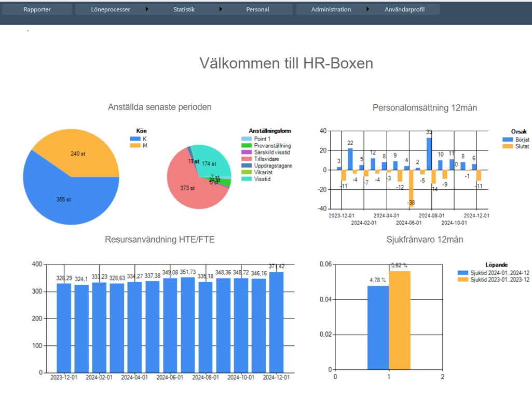Click the Sjukfrånvaro 12mån chart title

point(425,240)
